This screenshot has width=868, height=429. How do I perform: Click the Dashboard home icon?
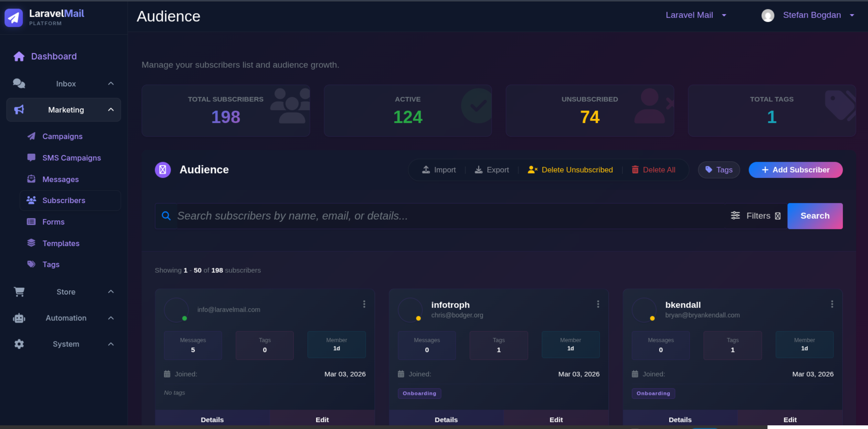[x=19, y=56]
